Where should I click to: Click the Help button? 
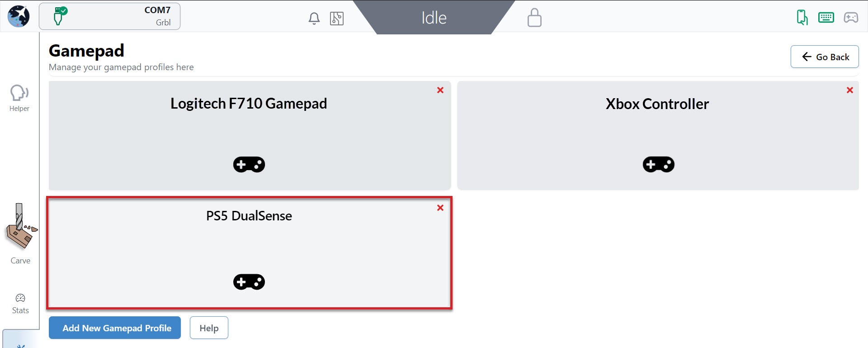209,328
